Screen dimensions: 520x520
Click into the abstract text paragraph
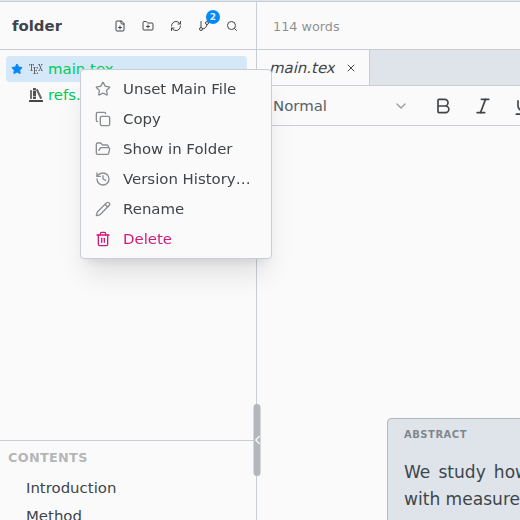462,485
